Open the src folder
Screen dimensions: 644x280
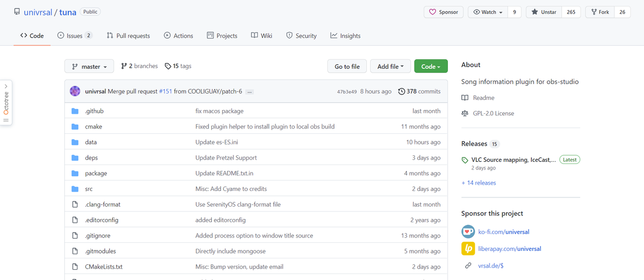(x=89, y=189)
